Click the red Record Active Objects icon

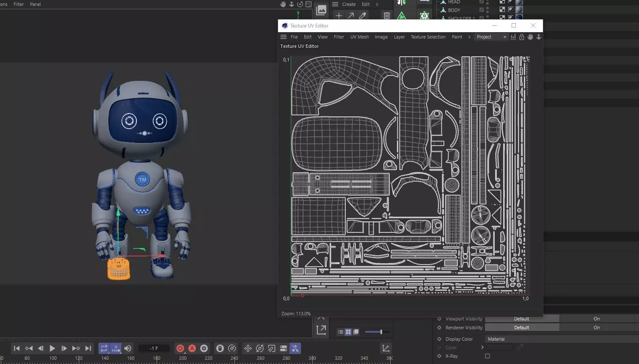click(180, 348)
